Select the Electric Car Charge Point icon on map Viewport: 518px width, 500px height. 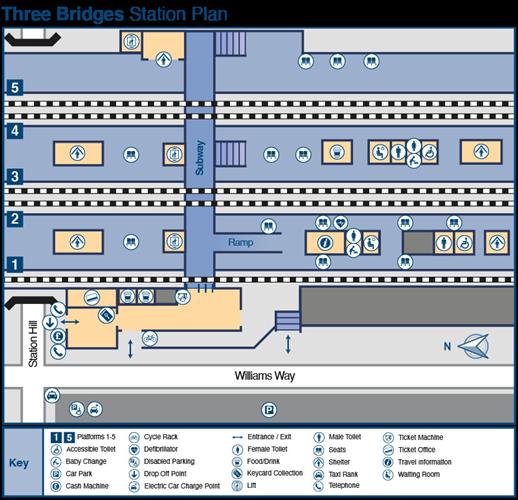click(x=95, y=409)
